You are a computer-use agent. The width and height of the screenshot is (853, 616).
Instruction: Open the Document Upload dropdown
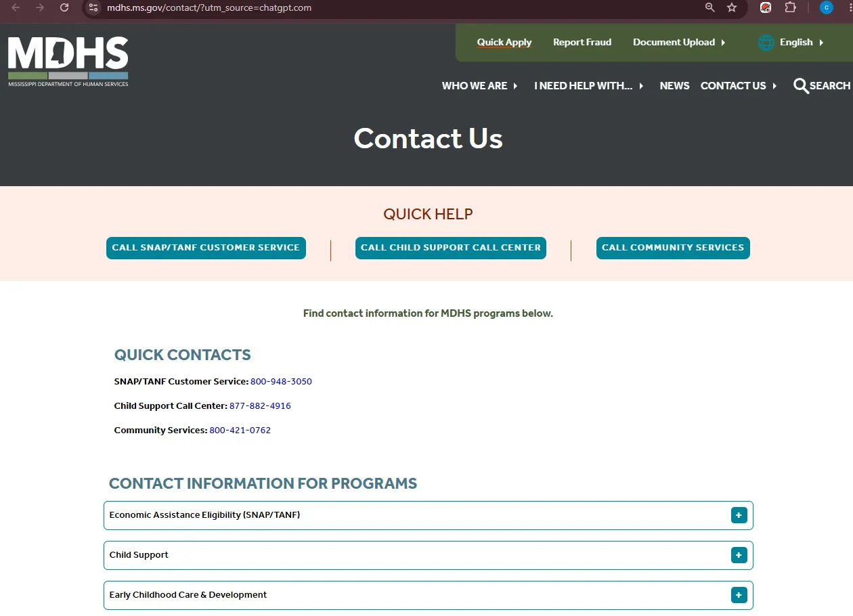(x=679, y=42)
